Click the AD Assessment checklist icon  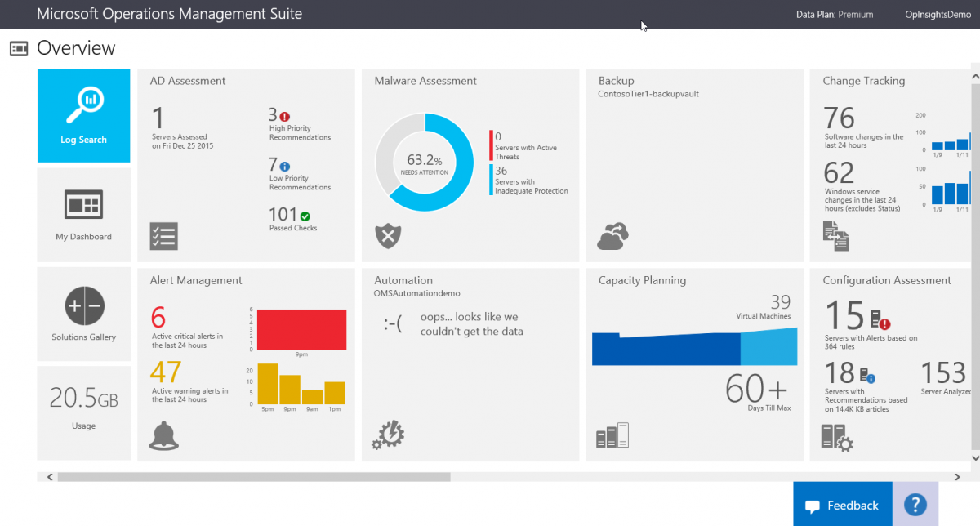click(x=163, y=236)
